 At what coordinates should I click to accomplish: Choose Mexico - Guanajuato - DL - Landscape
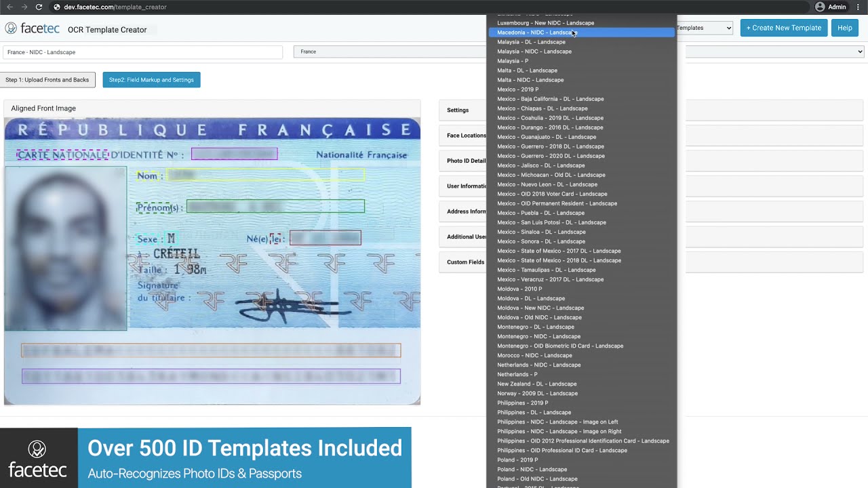(582, 137)
